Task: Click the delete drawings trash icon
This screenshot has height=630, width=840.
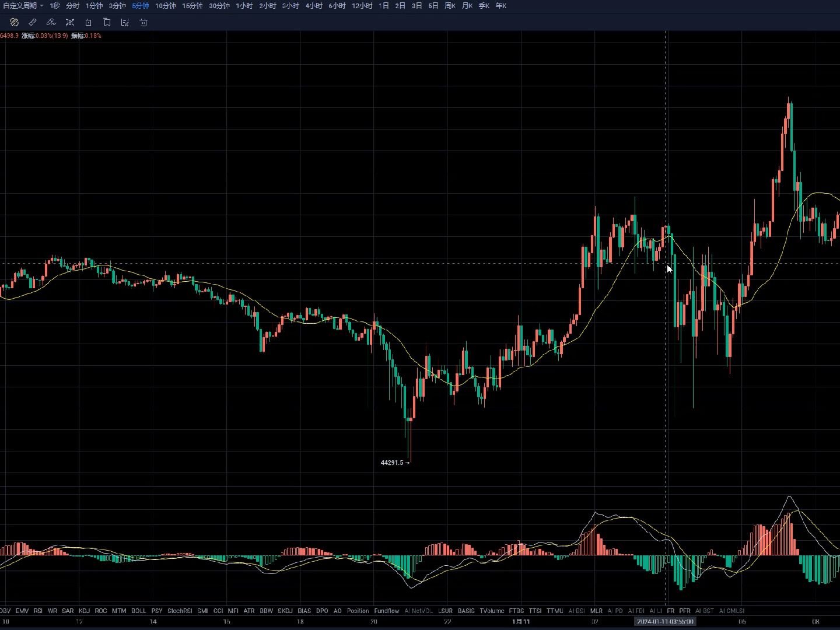Action: point(143,22)
